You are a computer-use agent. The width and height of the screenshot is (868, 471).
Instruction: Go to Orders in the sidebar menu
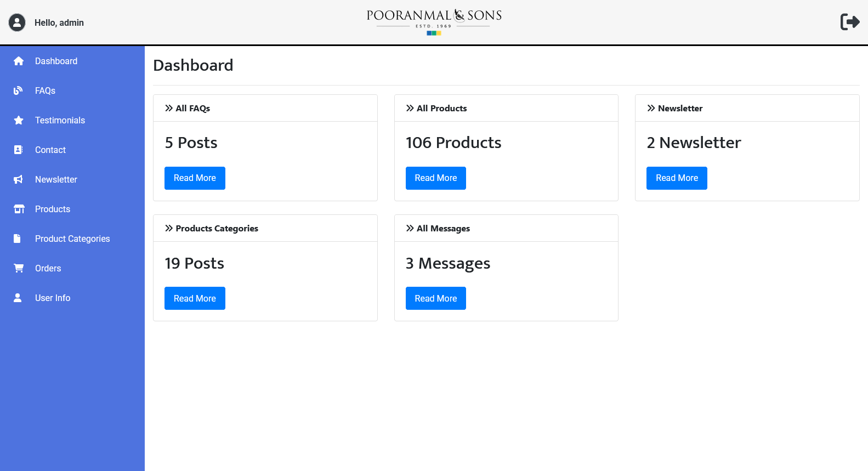(48, 268)
